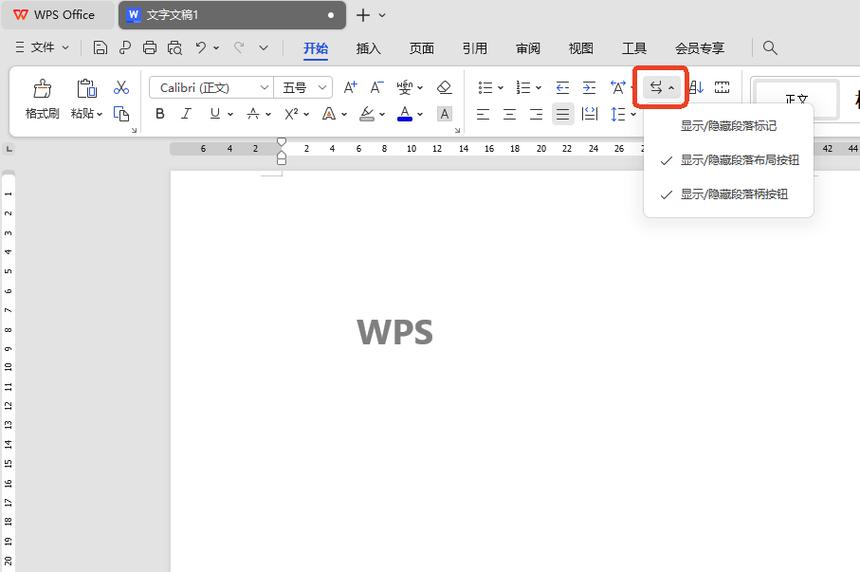Viewport: 860px width, 572px height.
Task: Click the Print Preview icon
Action: click(x=174, y=48)
